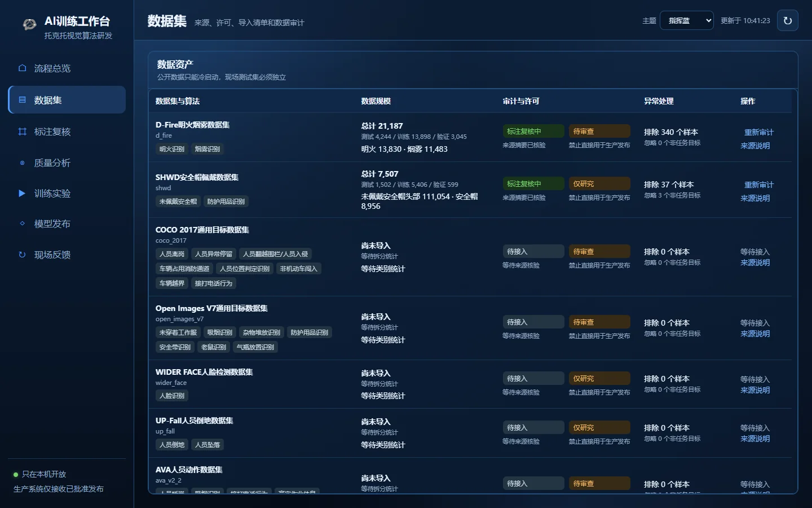Select the 人员坠落 tag
The image size is (812, 508).
(208, 445)
